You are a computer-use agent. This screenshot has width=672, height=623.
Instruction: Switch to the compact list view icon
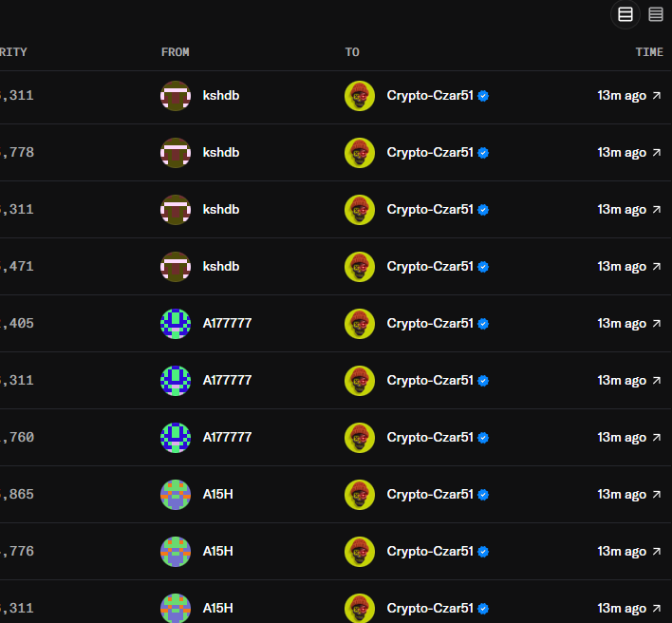point(655,14)
